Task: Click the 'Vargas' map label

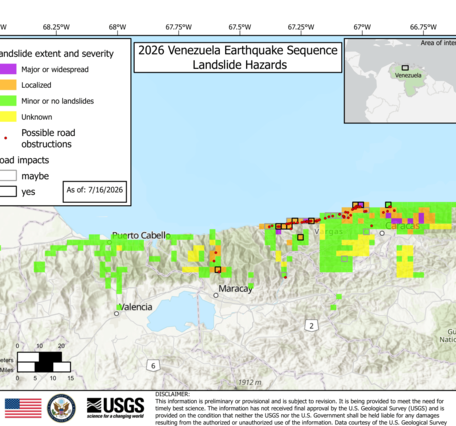Action: pos(329,231)
